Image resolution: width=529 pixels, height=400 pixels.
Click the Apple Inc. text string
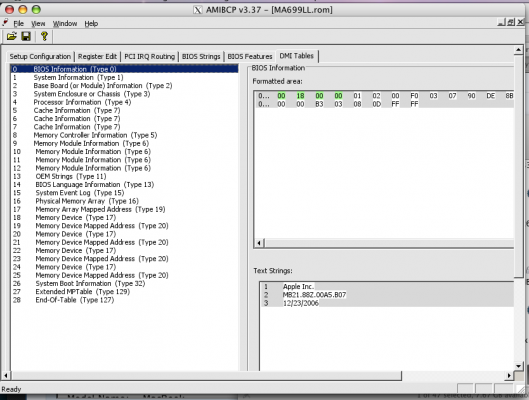[x=298, y=287]
